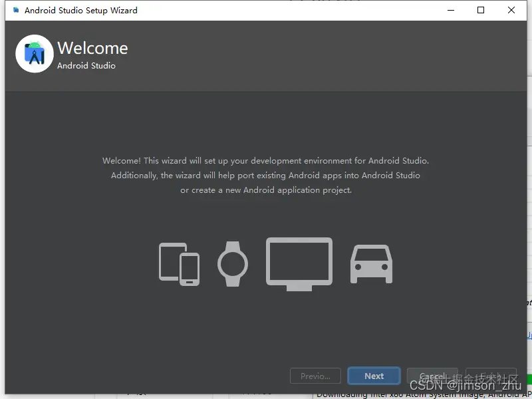Cancel the setup wizard
The height and width of the screenshot is (399, 532).
pyautogui.click(x=432, y=376)
